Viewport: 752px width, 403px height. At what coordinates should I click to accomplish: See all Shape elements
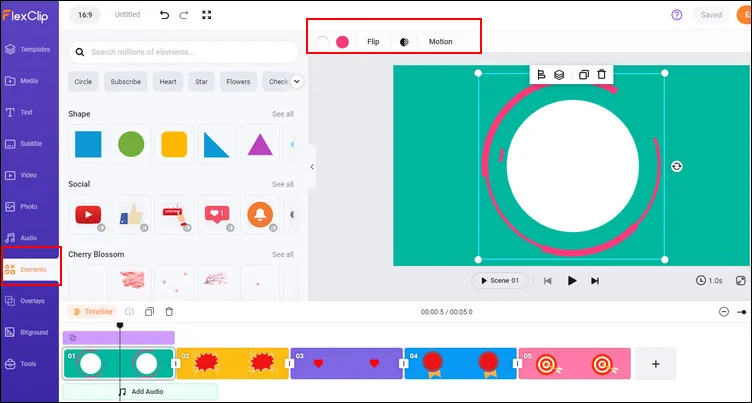pos(282,114)
